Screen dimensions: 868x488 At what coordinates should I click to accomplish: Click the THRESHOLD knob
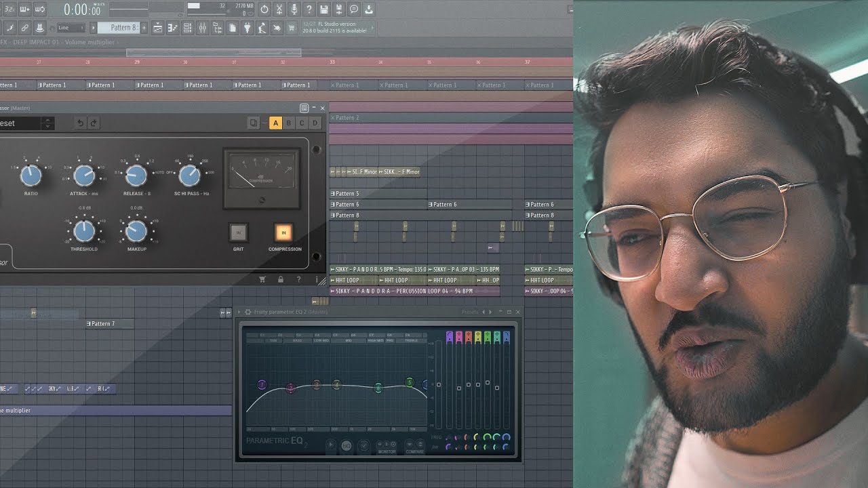pyautogui.click(x=83, y=231)
